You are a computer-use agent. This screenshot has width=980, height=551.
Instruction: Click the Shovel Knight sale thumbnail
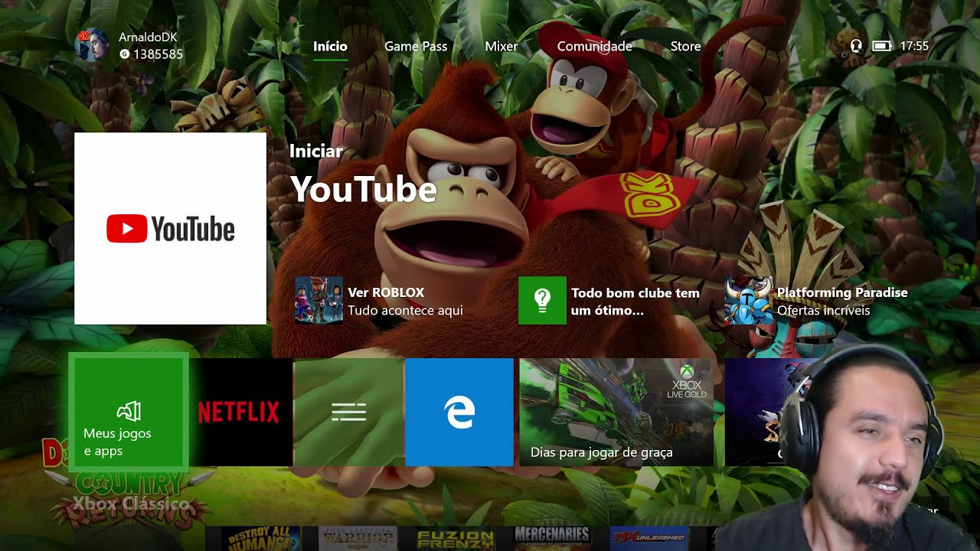748,301
